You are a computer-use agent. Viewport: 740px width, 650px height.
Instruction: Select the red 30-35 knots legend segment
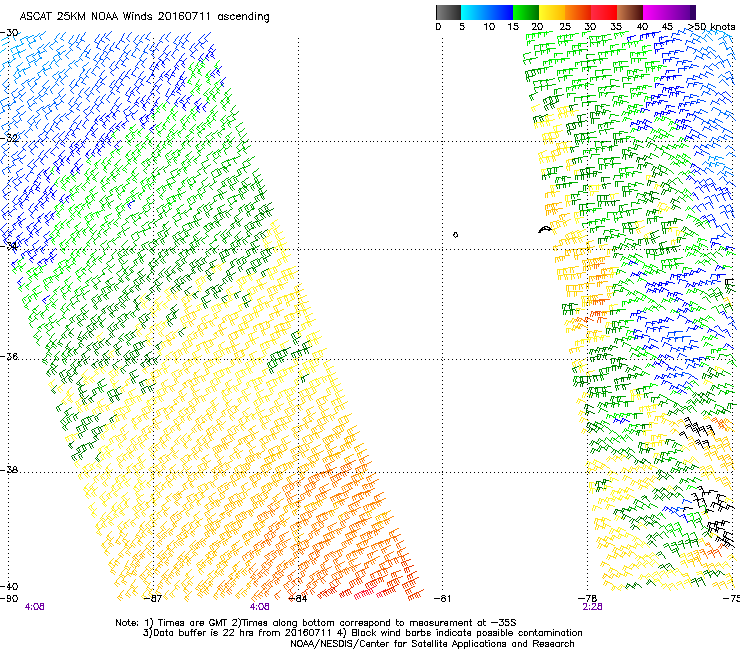click(604, 12)
